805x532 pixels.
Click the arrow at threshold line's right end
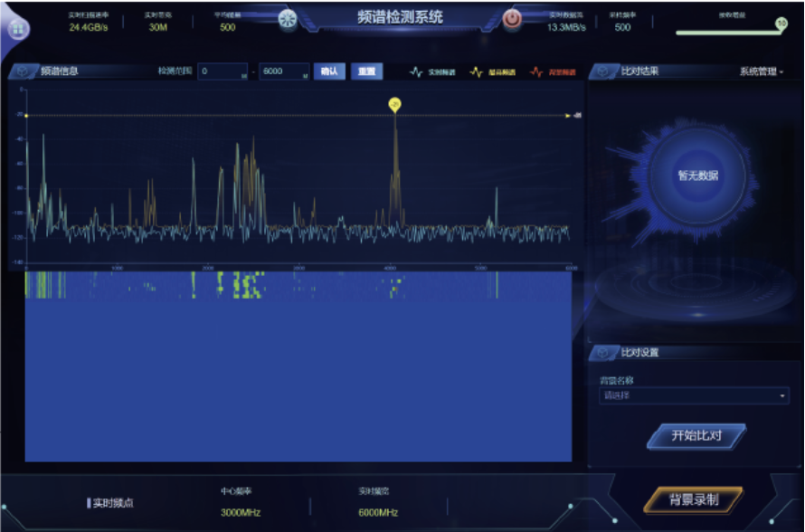pyautogui.click(x=569, y=116)
